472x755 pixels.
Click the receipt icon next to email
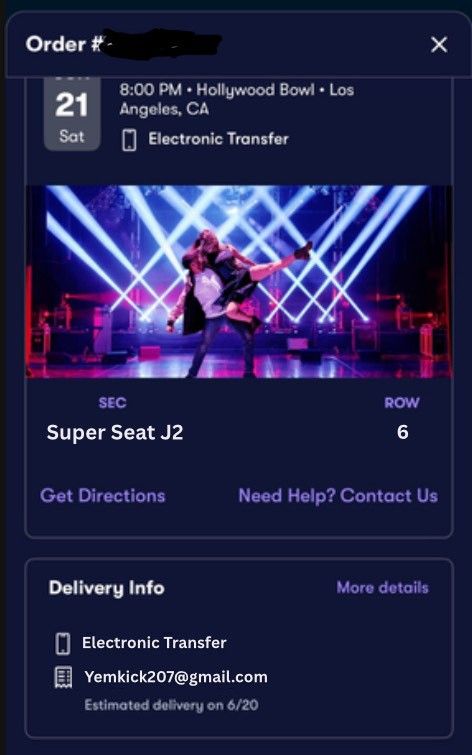[x=63, y=677]
